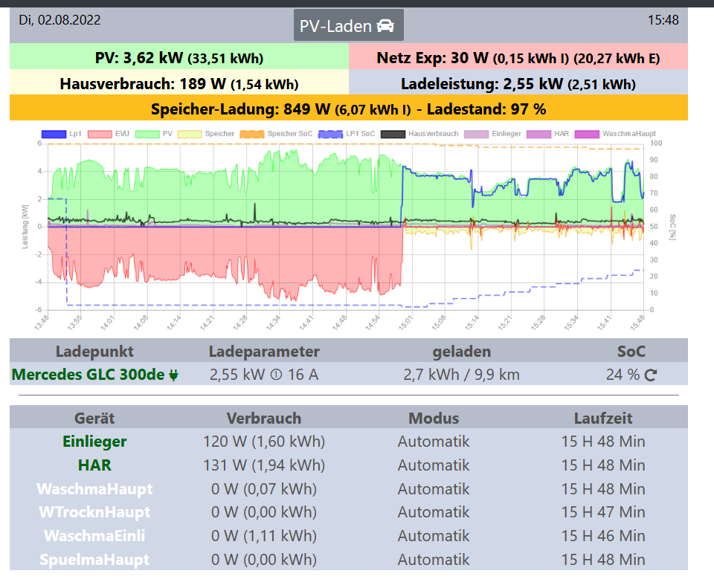Image resolution: width=714 pixels, height=588 pixels.
Task: Click the PV power display tile
Action: tap(179, 58)
